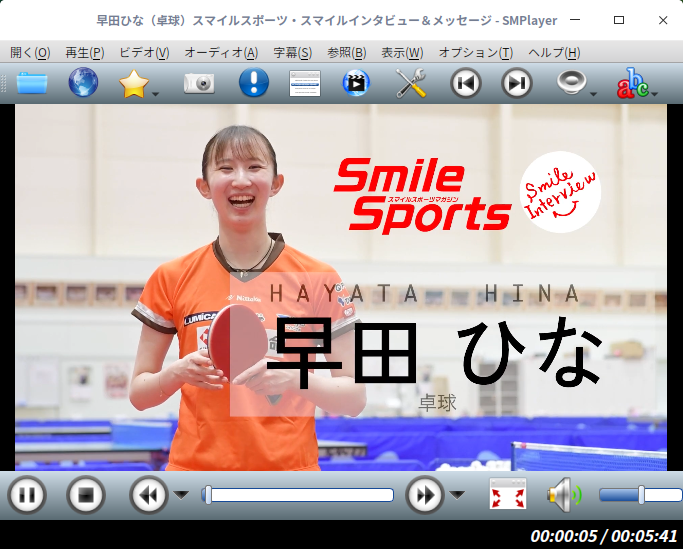Open the オプション(T) menu
The width and height of the screenshot is (683, 549).
pos(476,53)
